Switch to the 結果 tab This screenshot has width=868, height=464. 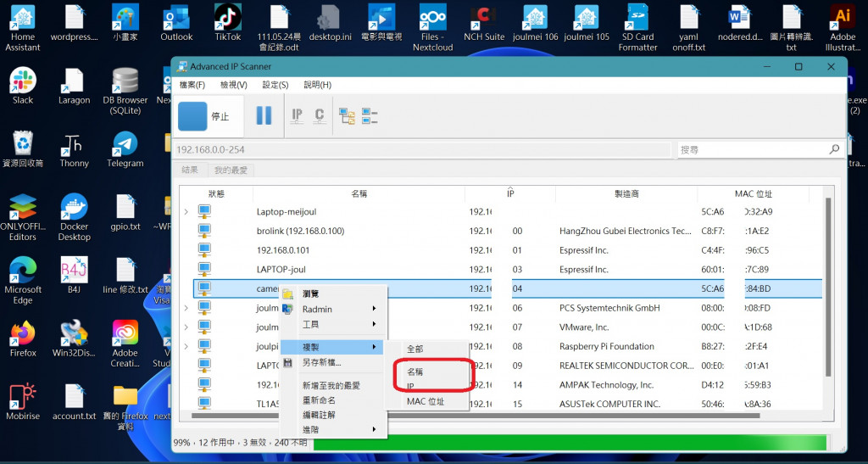click(x=190, y=170)
